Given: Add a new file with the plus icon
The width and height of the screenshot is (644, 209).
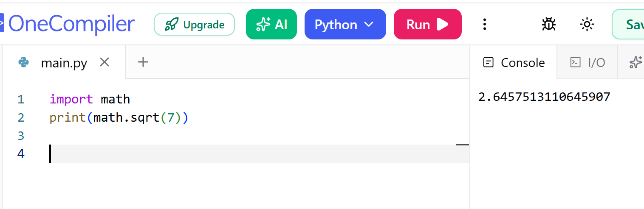Looking at the screenshot, I should coord(143,62).
